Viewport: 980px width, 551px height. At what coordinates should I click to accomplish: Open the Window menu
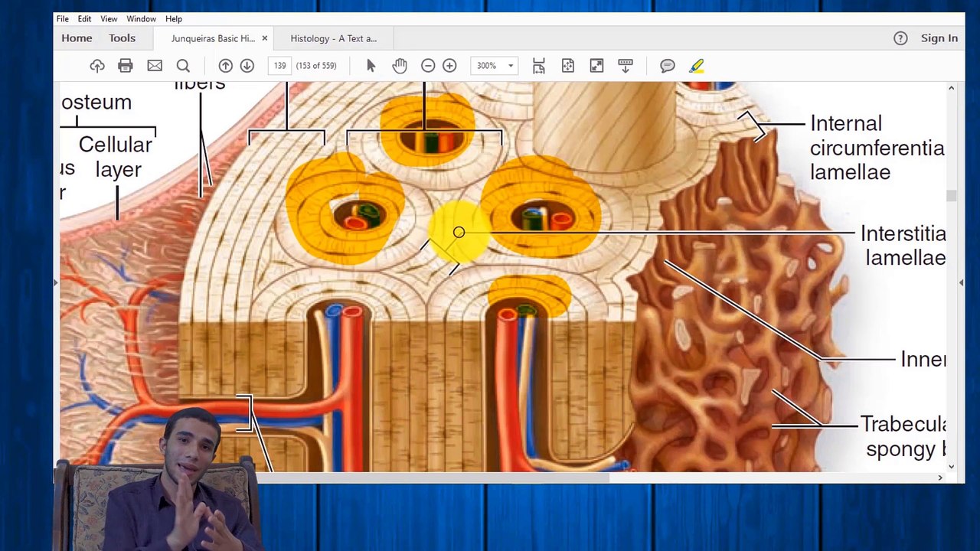coord(141,19)
